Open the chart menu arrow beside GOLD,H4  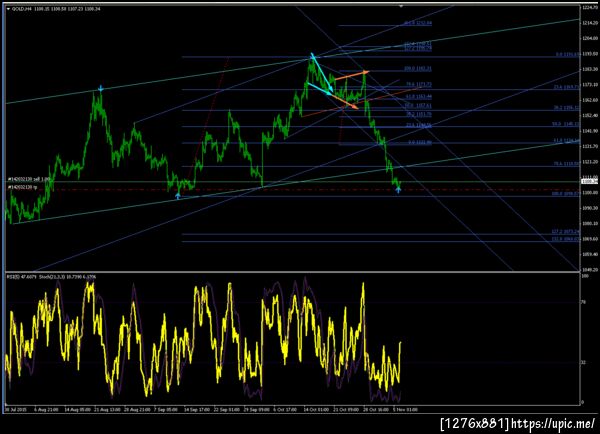[8, 8]
